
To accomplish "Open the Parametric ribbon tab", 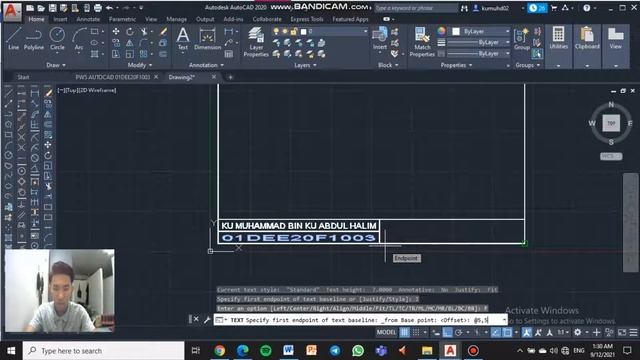I will click(x=122, y=19).
